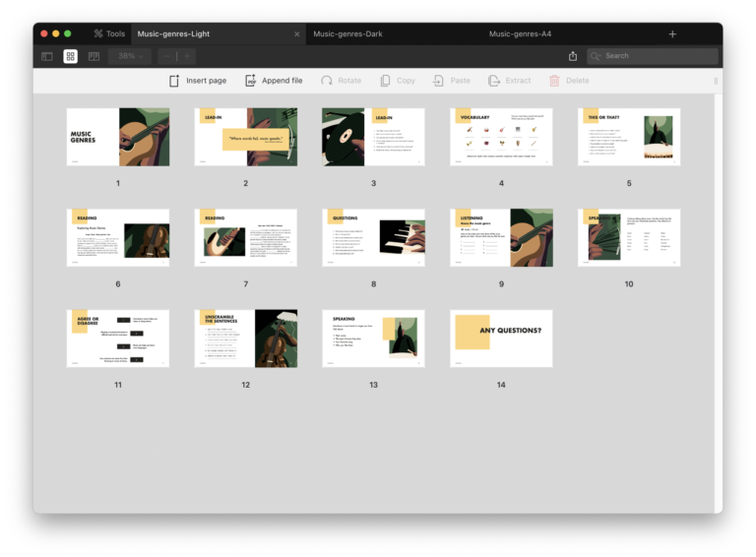Close the Music-genres-Light tab
756x557 pixels.
tap(297, 33)
